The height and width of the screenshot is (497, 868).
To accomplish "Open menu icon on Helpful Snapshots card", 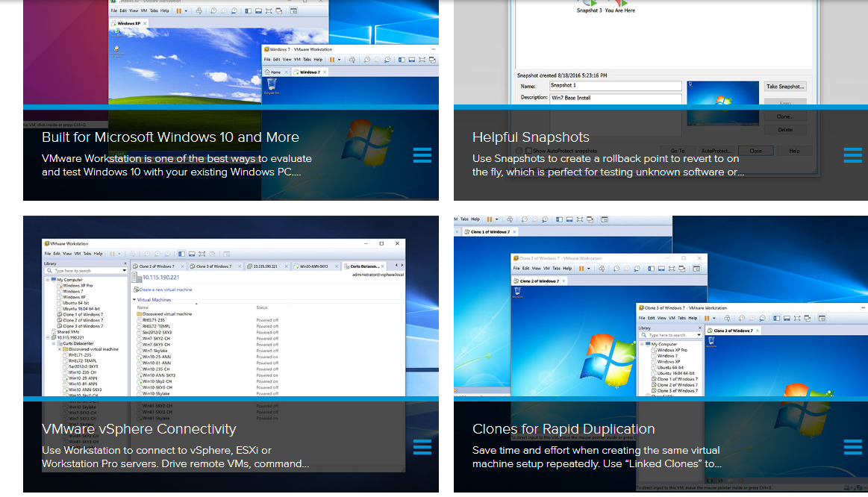I will pyautogui.click(x=852, y=155).
